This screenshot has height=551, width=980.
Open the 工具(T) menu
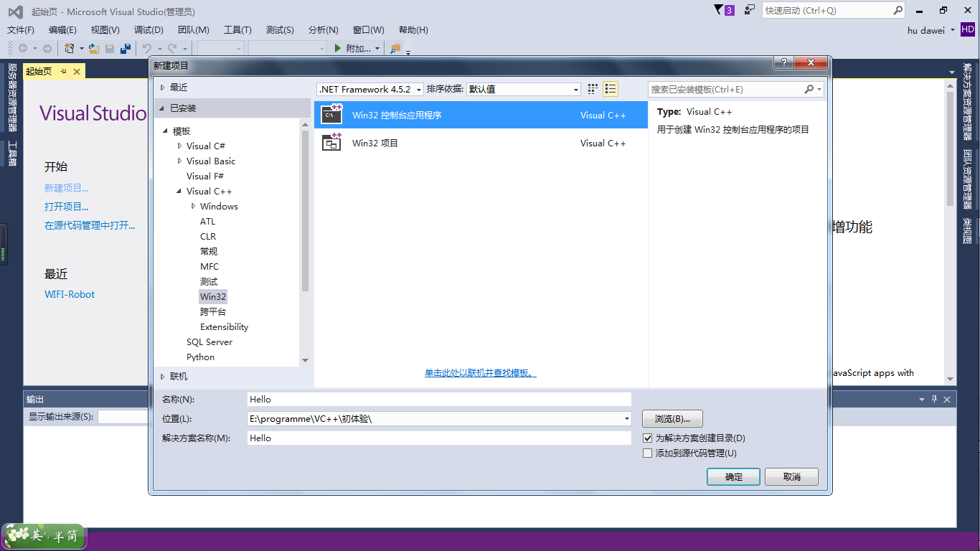237,29
